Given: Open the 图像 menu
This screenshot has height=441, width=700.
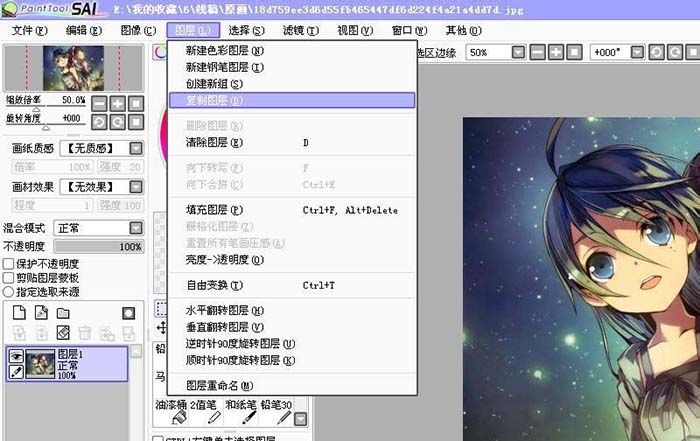Looking at the screenshot, I should tap(138, 30).
